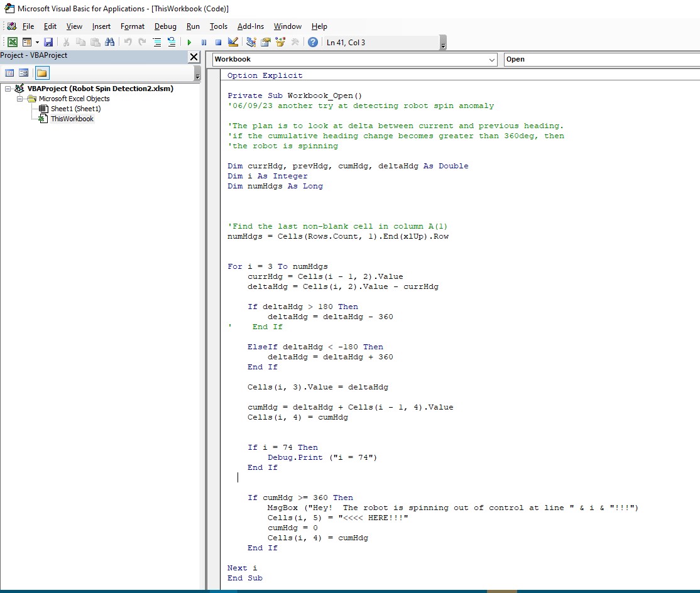
Task: Click the Copy icon in toolbar
Action: (81, 42)
